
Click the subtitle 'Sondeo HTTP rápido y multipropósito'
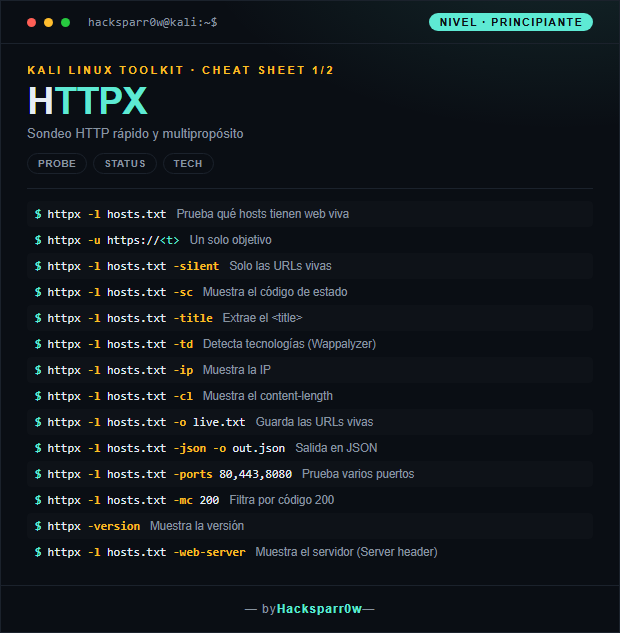tap(135, 134)
